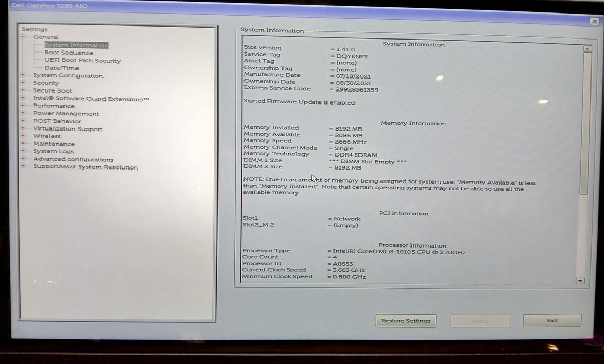
Task: Expand the Virtualization Support node
Action: (23, 128)
